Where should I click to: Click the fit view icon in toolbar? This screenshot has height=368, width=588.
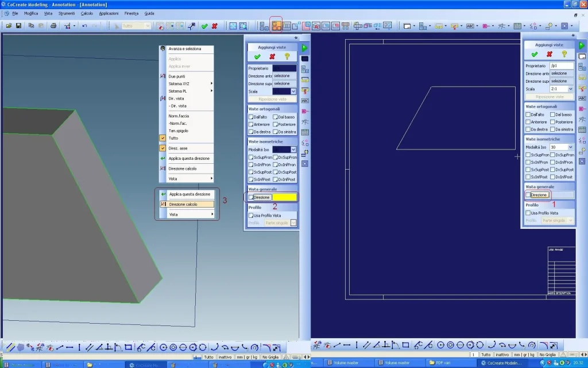(x=233, y=26)
